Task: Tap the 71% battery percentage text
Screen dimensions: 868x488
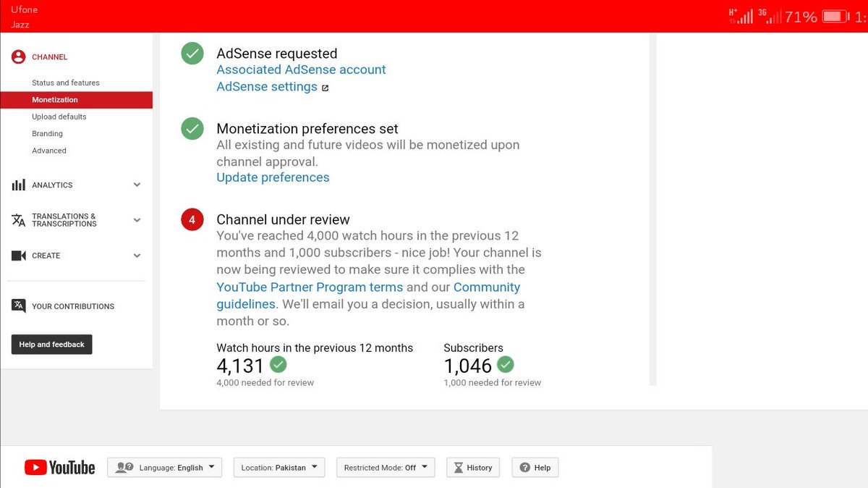Action: coord(801,17)
